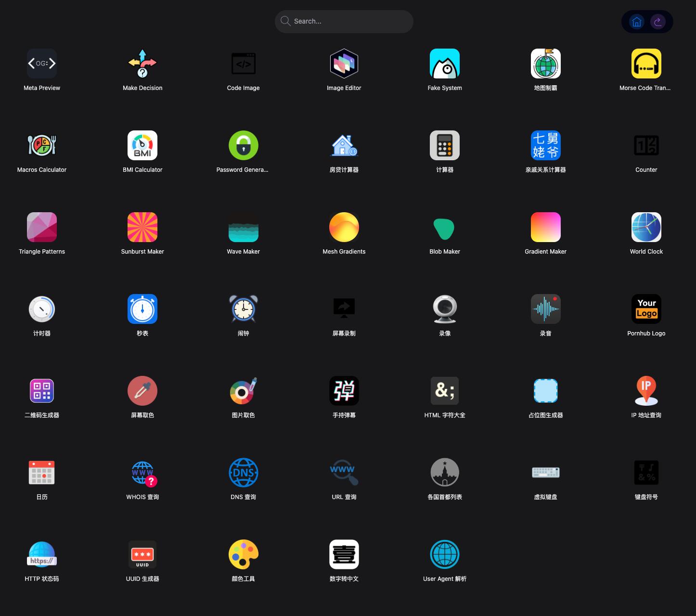This screenshot has width=696, height=616.
Task: Open the WHOIS 查询 app
Action: 142,473
